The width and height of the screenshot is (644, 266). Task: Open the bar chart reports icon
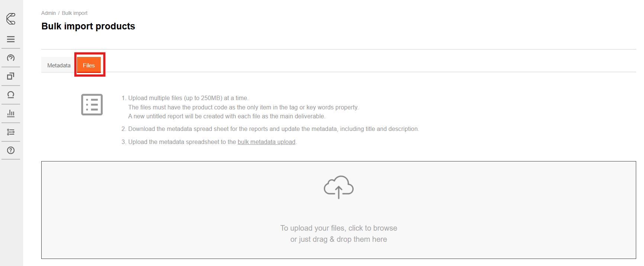point(11,113)
